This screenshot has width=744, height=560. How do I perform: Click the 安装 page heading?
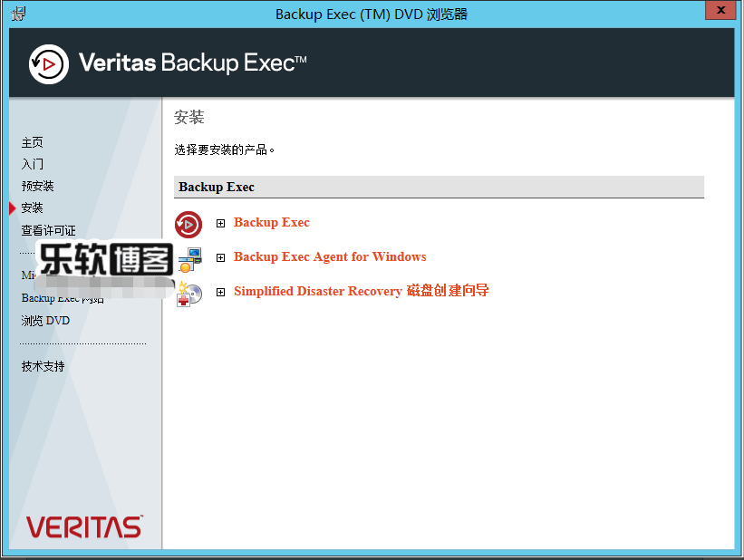[x=188, y=117]
